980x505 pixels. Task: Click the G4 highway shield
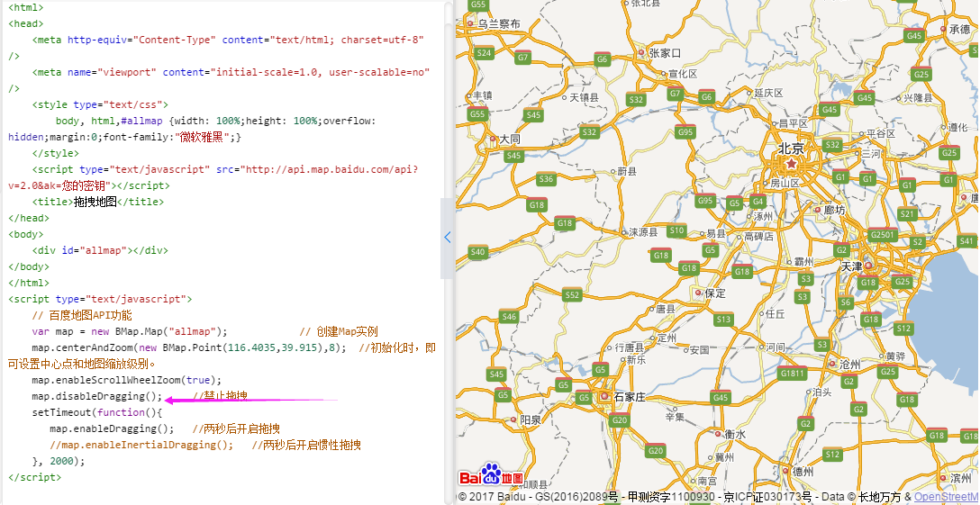tap(758, 202)
